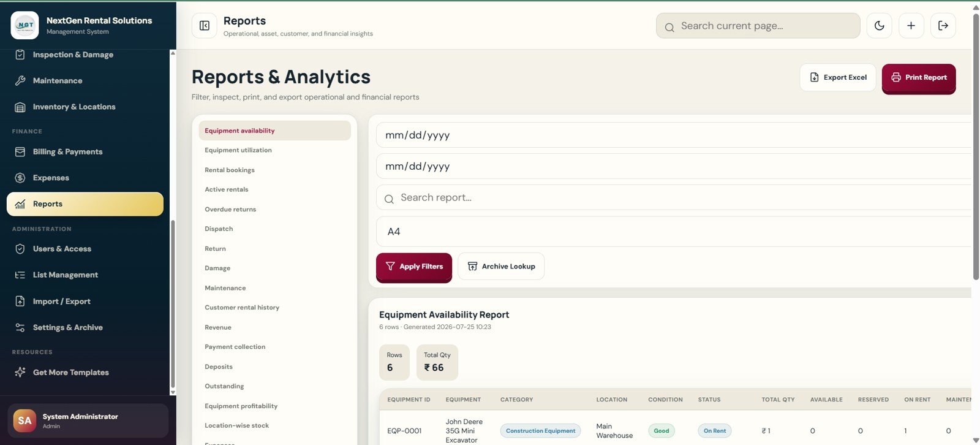Click the Settings & Archive sliders icon

click(x=20, y=327)
